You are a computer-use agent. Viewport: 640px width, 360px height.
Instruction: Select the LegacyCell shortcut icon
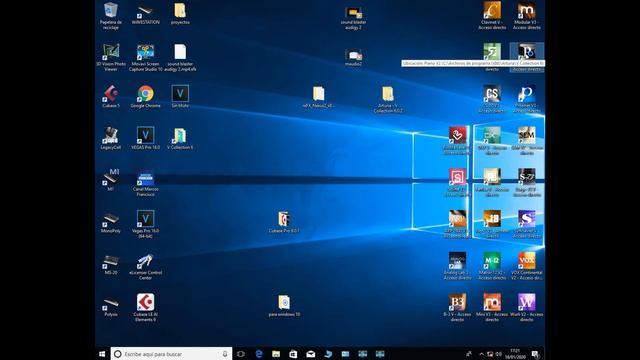[111, 138]
